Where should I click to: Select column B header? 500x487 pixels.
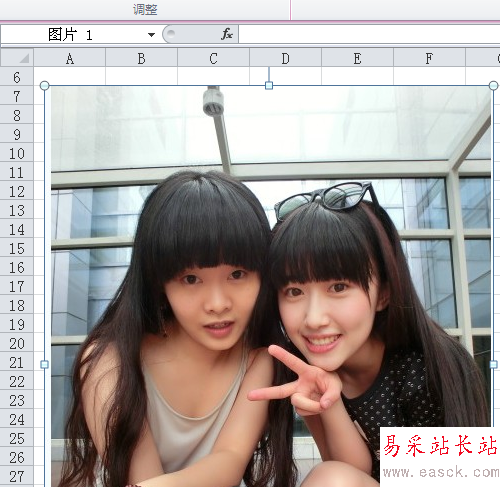click(142, 58)
